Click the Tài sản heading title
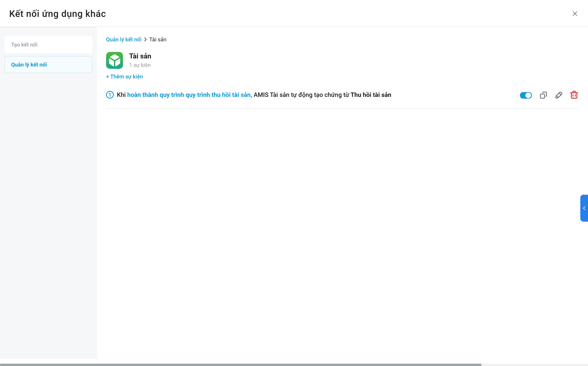This screenshot has height=366, width=588. 140,56
